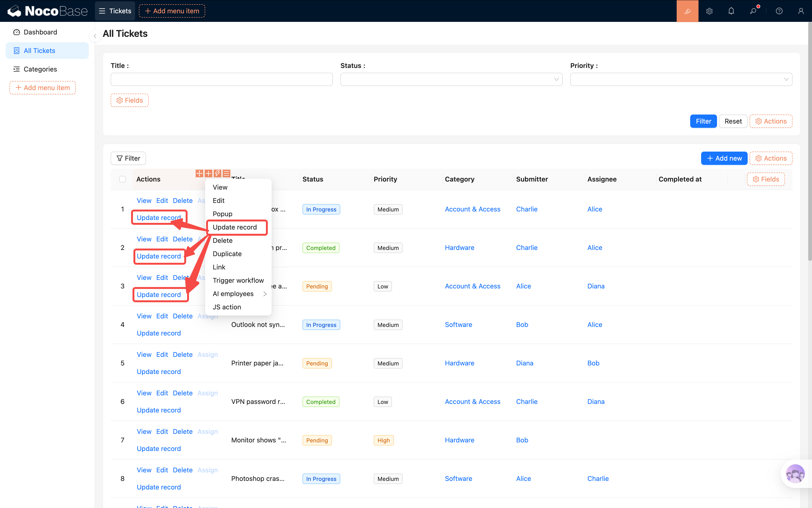Open the user profile icon
812x508 pixels.
point(801,11)
